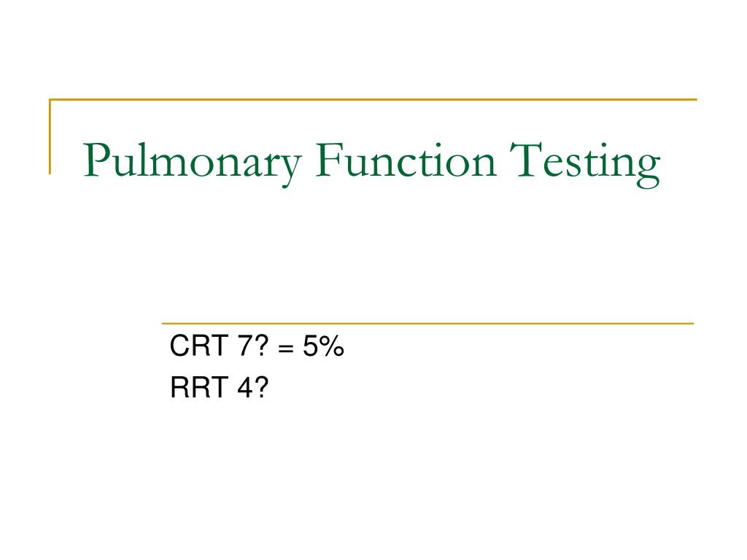Image resolution: width=747 pixels, height=560 pixels.
Task: Click the RRT text on second line
Action: (198, 386)
